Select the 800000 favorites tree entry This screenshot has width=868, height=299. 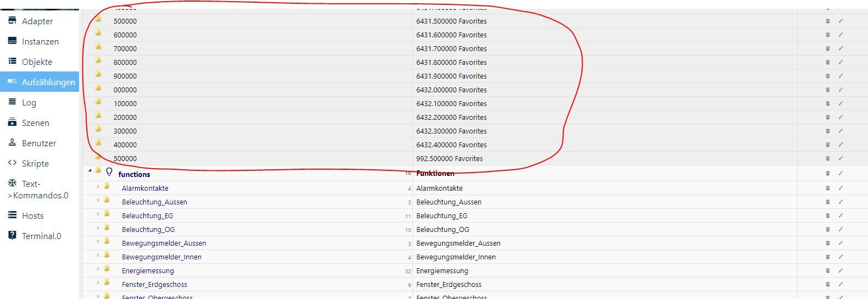pos(125,62)
